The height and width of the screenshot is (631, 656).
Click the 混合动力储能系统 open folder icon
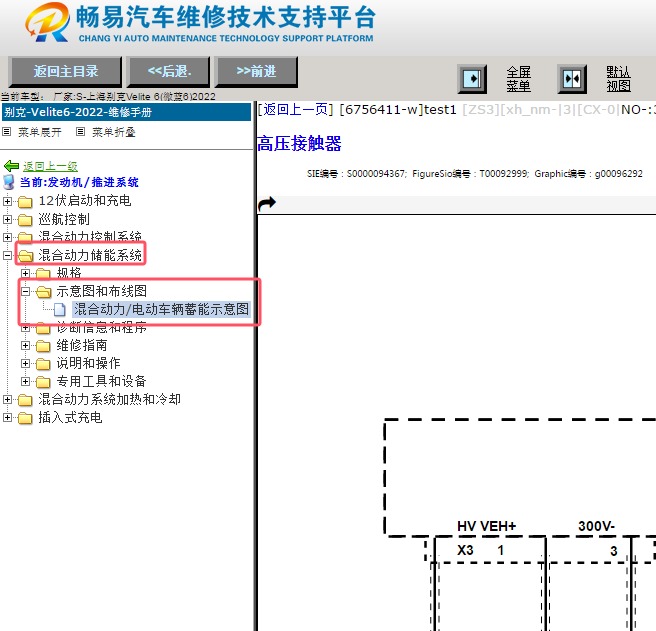click(25, 255)
